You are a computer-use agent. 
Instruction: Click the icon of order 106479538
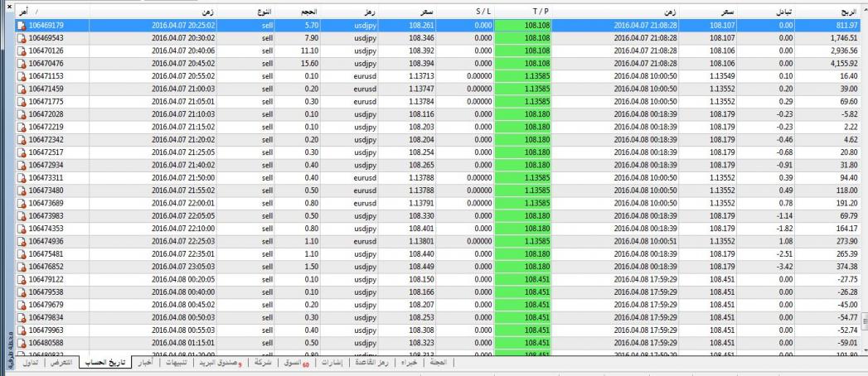click(x=22, y=292)
